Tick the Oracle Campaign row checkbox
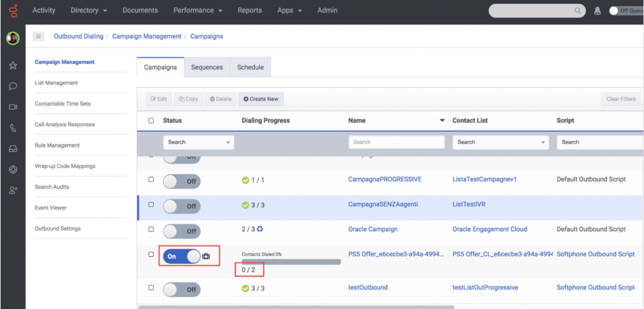 151,229
